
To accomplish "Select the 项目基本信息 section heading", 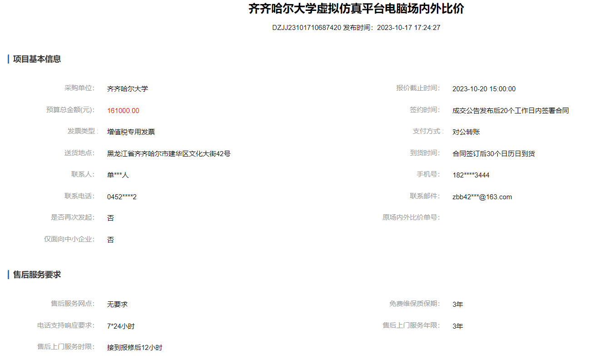I will coord(37,59).
